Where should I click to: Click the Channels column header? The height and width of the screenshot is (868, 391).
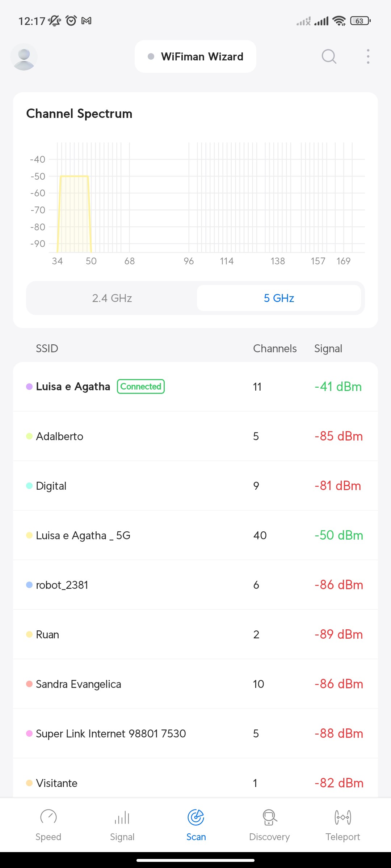click(x=275, y=348)
